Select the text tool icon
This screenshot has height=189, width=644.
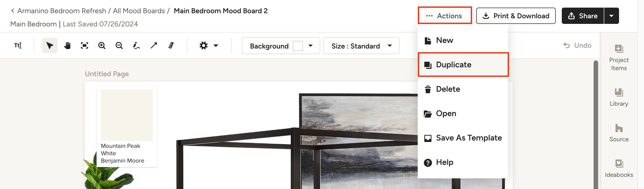[x=18, y=45]
